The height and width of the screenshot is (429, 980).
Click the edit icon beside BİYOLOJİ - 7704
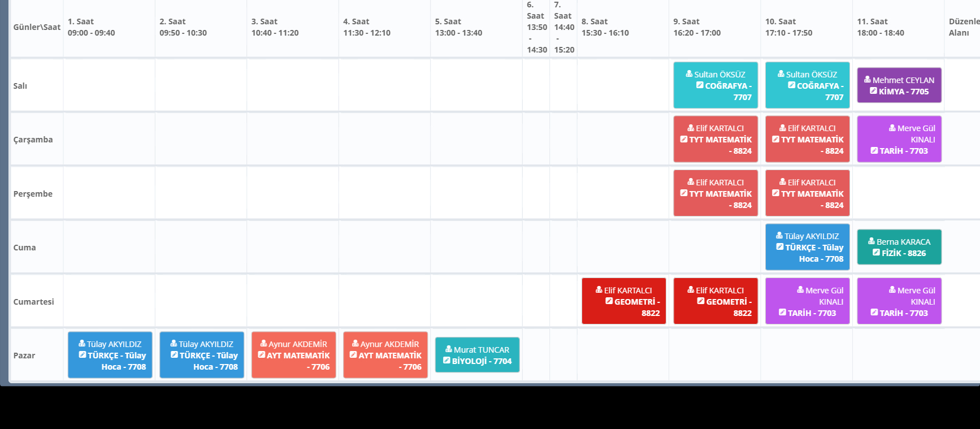[x=446, y=361]
